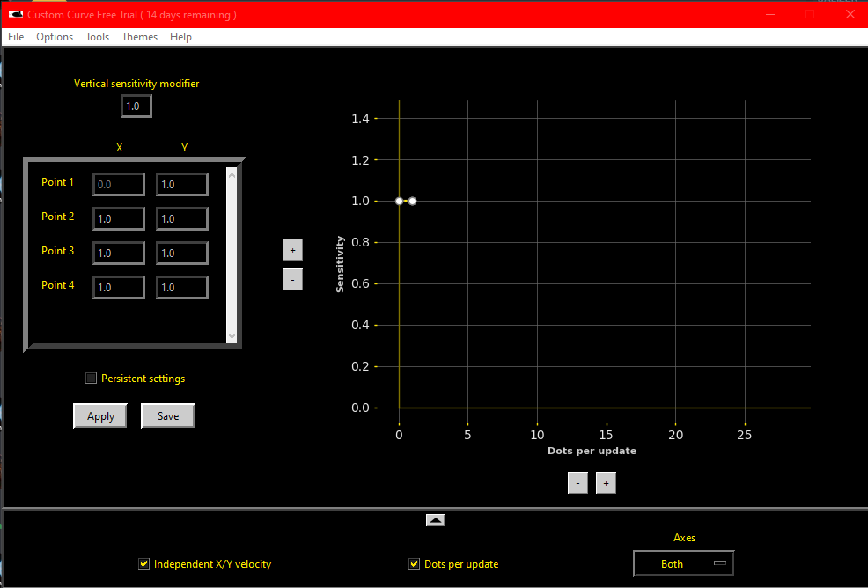Screen dimensions: 868x588
Task: Click the Point 2 label
Action: 57,217
